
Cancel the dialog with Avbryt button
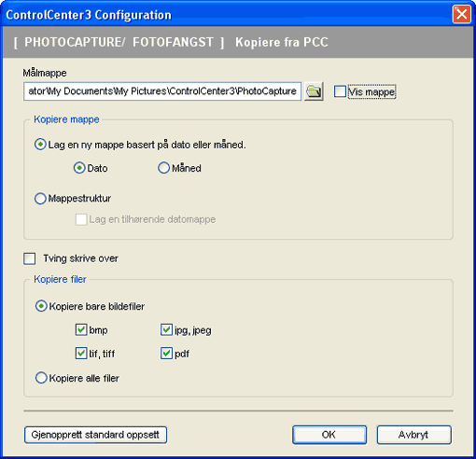coord(414,435)
